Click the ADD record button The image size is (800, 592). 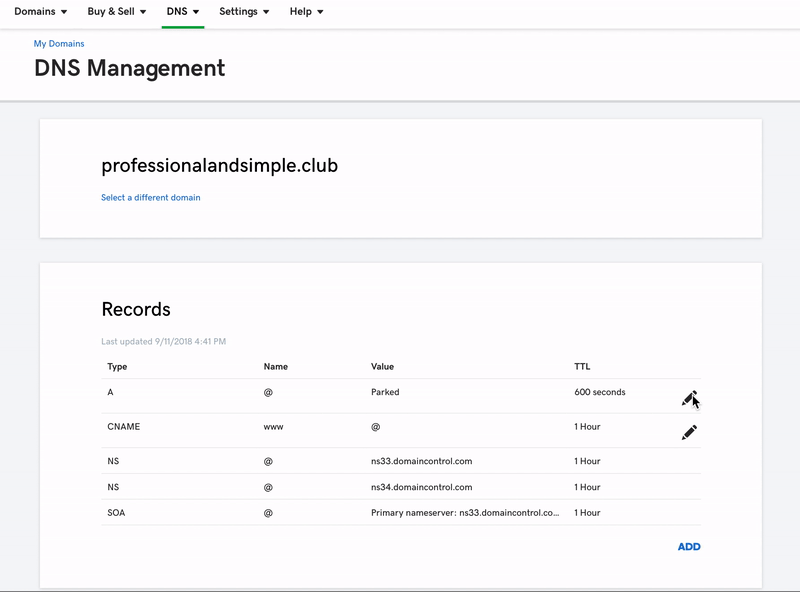(x=689, y=547)
